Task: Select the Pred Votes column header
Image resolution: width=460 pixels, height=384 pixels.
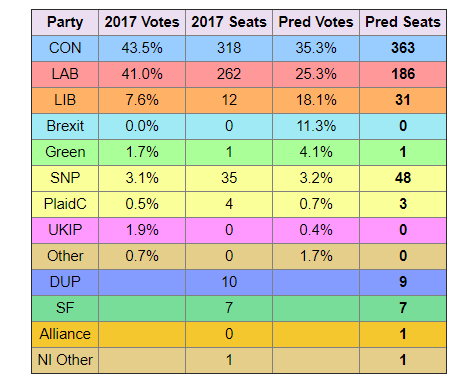Action: (316, 22)
